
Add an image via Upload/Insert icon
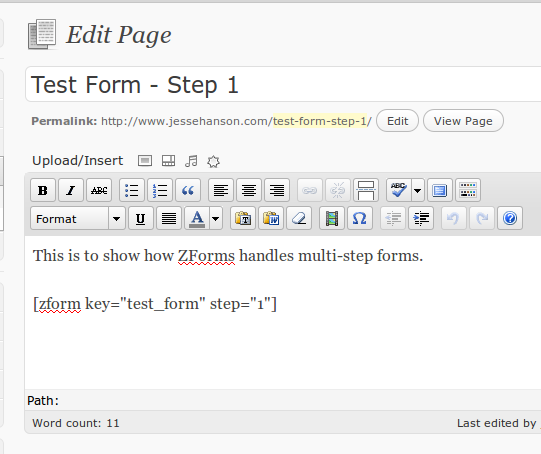pyautogui.click(x=145, y=161)
